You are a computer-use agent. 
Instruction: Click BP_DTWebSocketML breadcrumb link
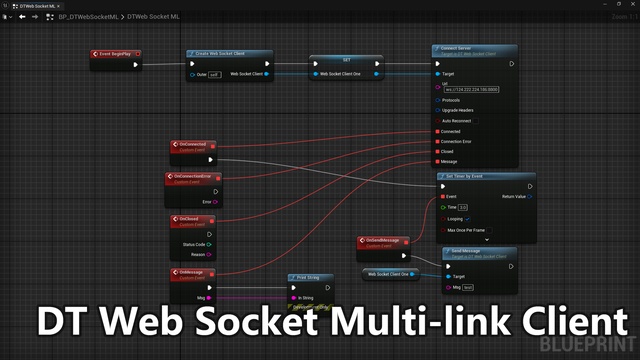click(88, 17)
